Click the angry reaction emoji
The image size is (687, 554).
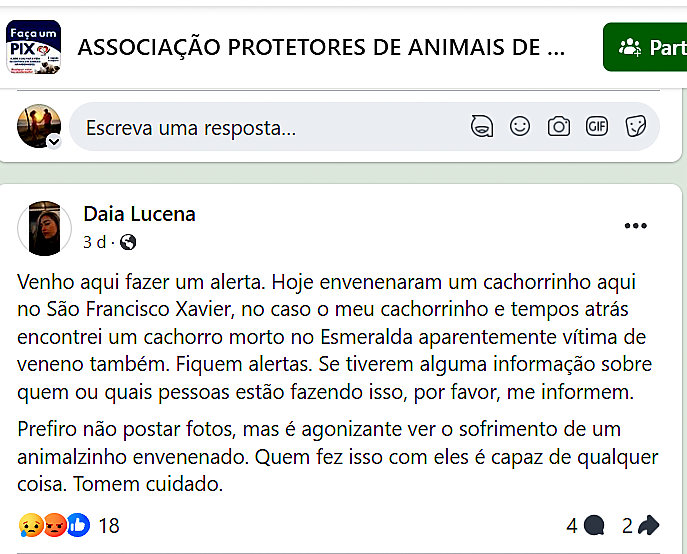(54, 524)
